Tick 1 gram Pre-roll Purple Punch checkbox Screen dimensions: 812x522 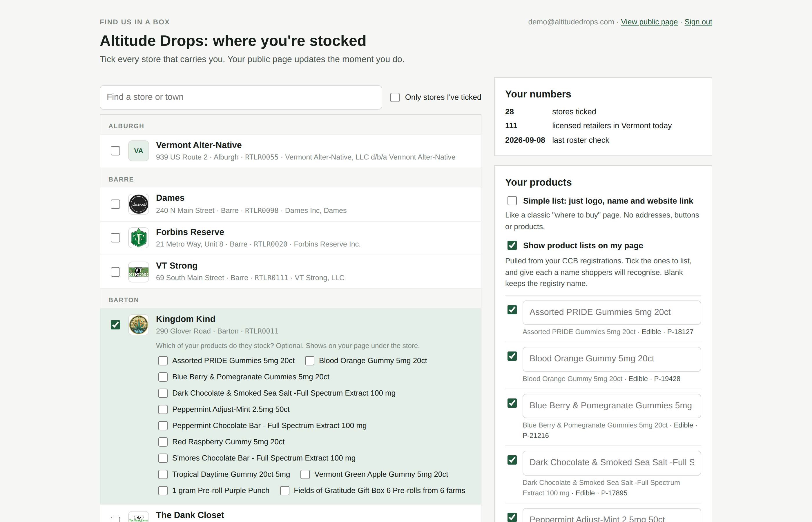point(163,491)
